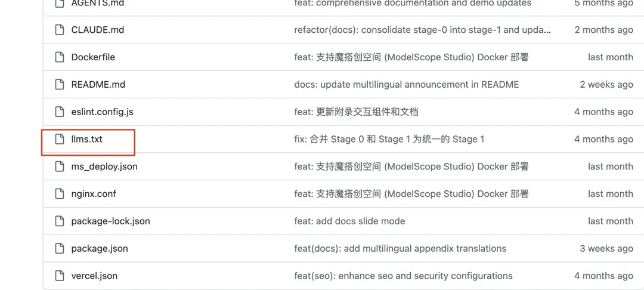The image size is (644, 290).
Task: Open the README.md file
Action: (x=98, y=85)
